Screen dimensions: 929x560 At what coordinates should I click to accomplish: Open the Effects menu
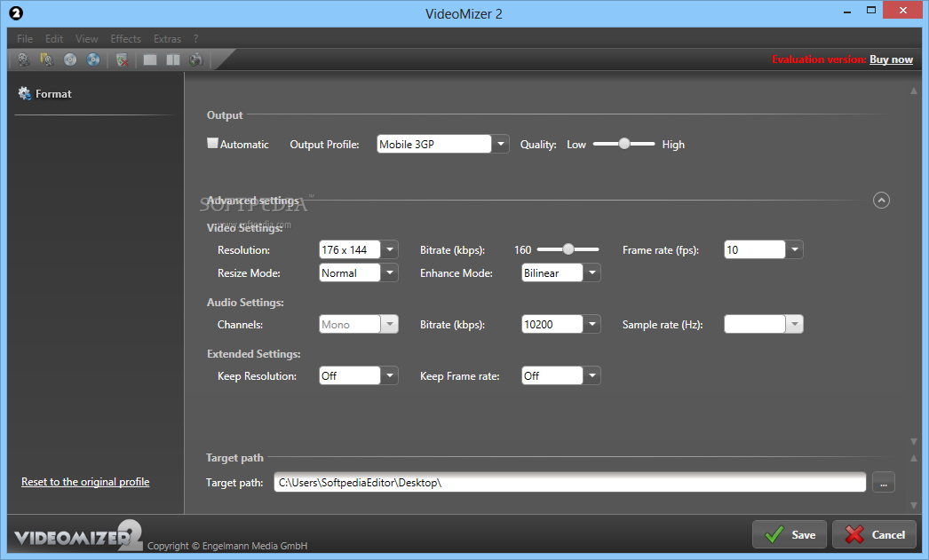click(x=125, y=39)
